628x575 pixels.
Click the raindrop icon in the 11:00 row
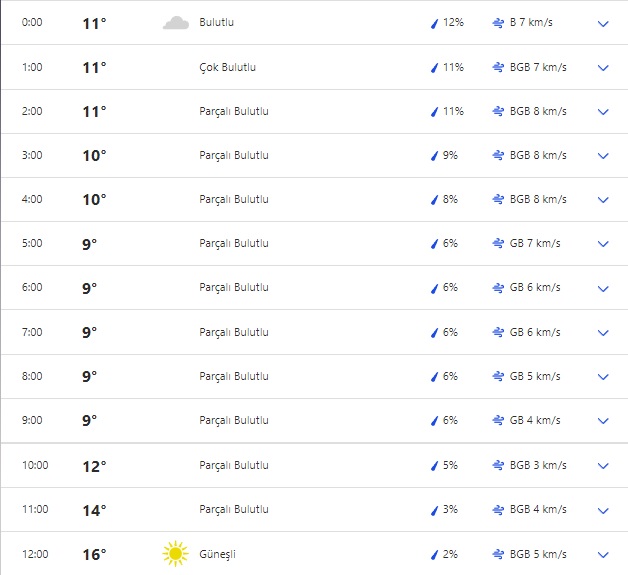(434, 510)
